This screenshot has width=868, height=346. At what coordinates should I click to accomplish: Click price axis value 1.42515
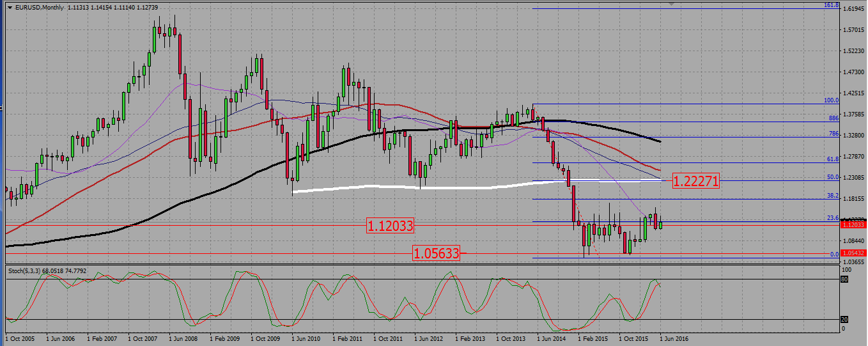coord(855,93)
